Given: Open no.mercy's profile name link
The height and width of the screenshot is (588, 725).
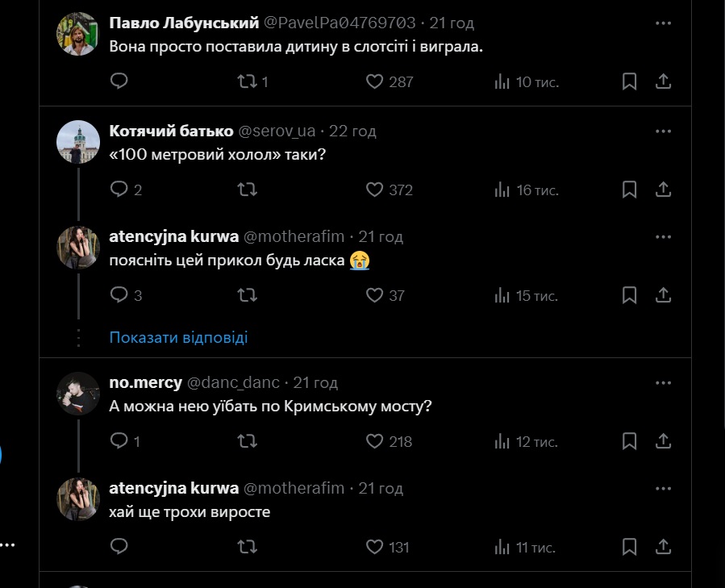Looking at the screenshot, I should [x=145, y=382].
